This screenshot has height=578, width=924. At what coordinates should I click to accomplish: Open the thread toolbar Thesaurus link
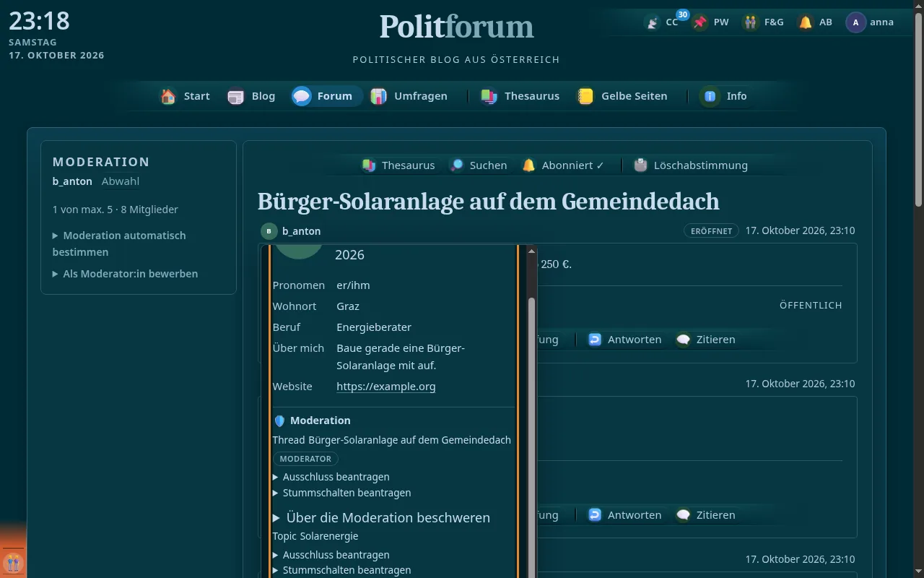398,165
